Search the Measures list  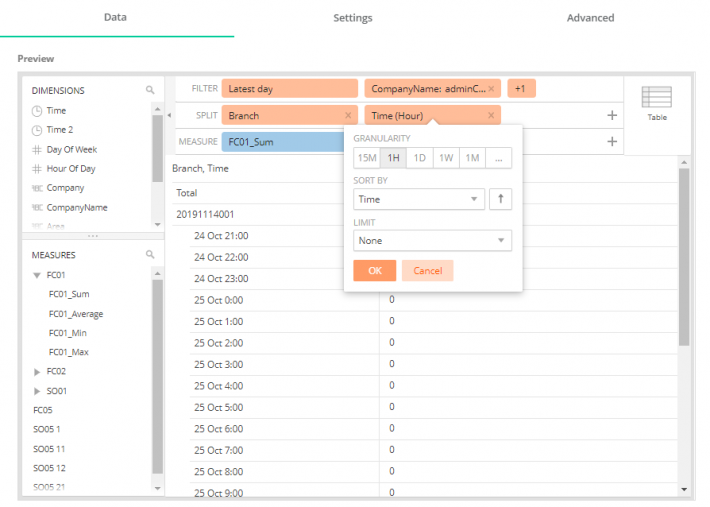tap(150, 254)
